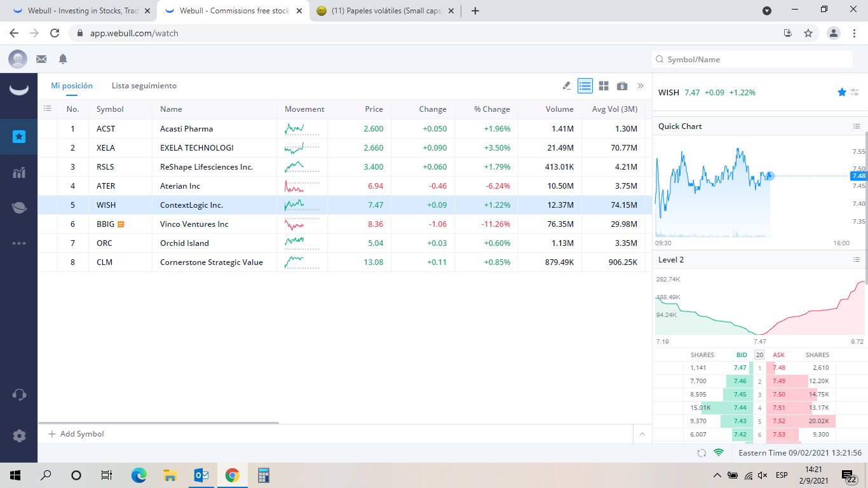868x488 pixels.
Task: Open the mail messages icon
Action: tap(41, 59)
